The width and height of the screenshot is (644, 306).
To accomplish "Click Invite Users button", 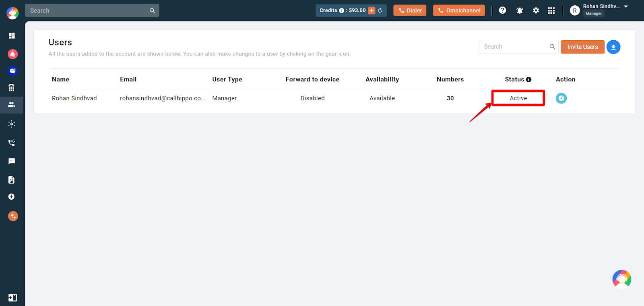I will (x=582, y=47).
